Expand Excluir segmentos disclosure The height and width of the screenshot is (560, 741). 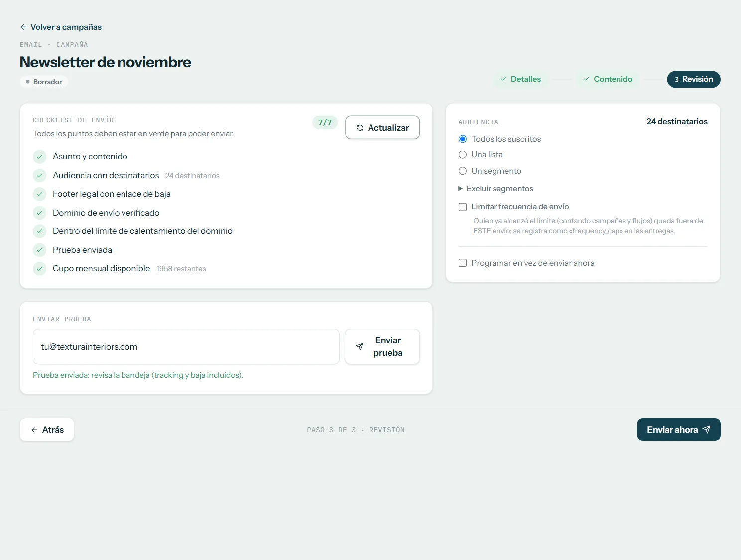click(x=495, y=188)
